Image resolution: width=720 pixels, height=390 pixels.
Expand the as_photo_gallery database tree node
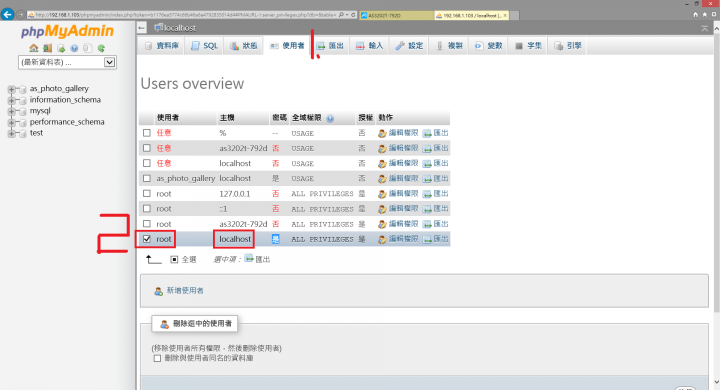(11, 89)
